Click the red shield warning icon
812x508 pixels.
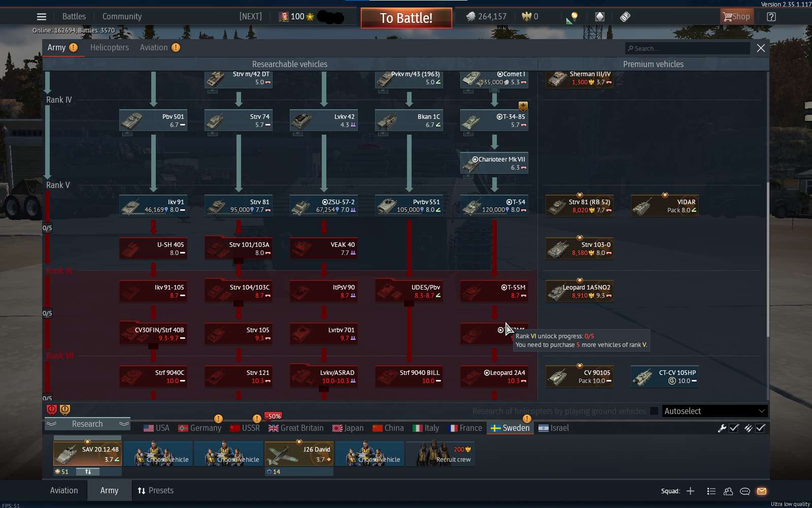pyautogui.click(x=52, y=409)
